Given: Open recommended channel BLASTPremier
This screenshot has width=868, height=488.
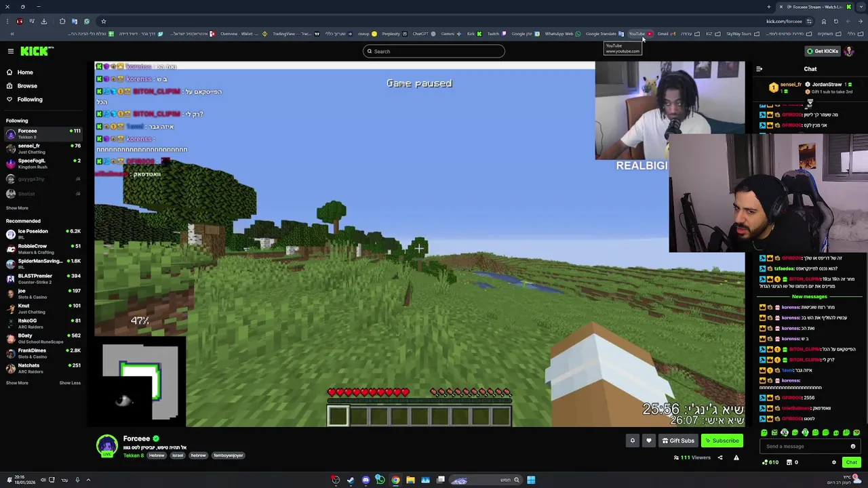Looking at the screenshot, I should pyautogui.click(x=42, y=279).
